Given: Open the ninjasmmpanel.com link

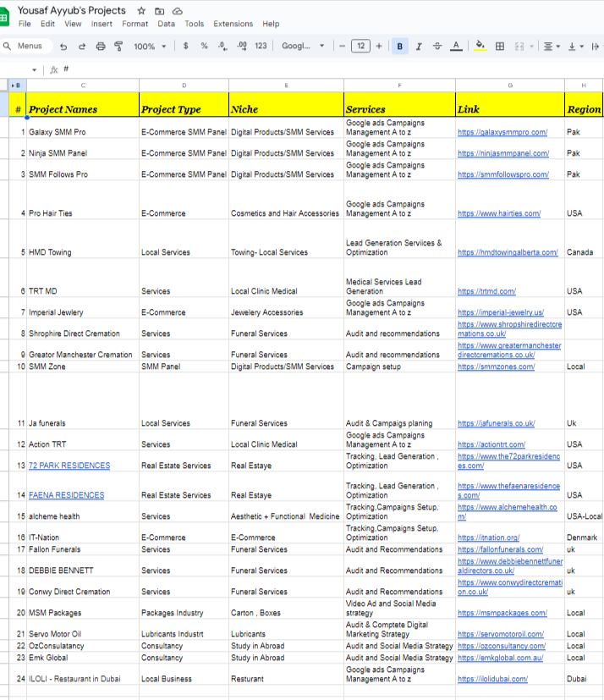Looking at the screenshot, I should [x=503, y=153].
